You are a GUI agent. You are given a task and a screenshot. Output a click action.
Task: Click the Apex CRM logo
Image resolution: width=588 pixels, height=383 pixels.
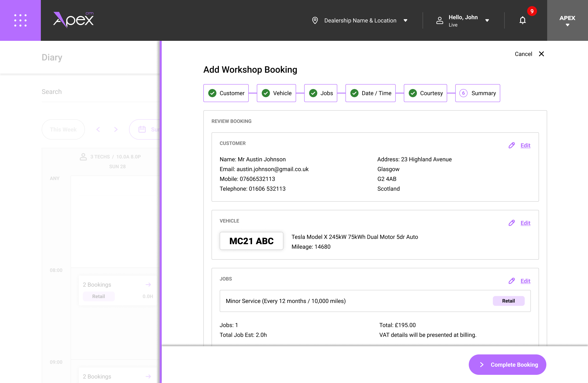click(73, 20)
